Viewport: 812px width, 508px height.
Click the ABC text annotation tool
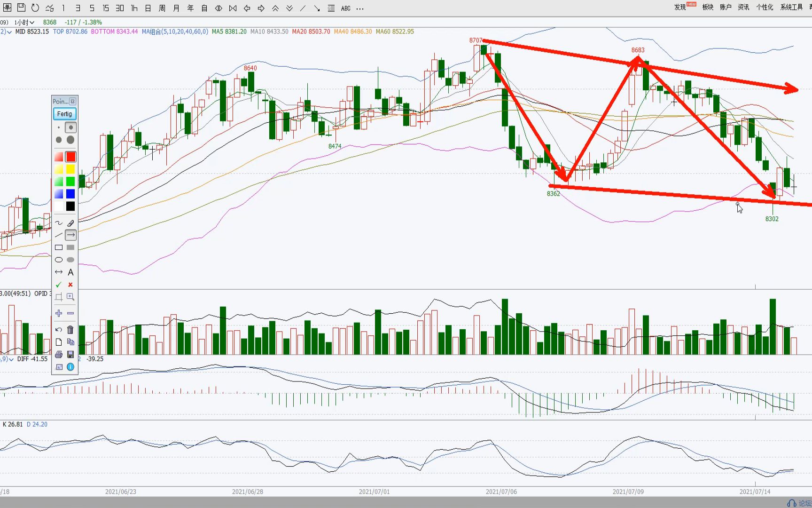[x=346, y=8]
